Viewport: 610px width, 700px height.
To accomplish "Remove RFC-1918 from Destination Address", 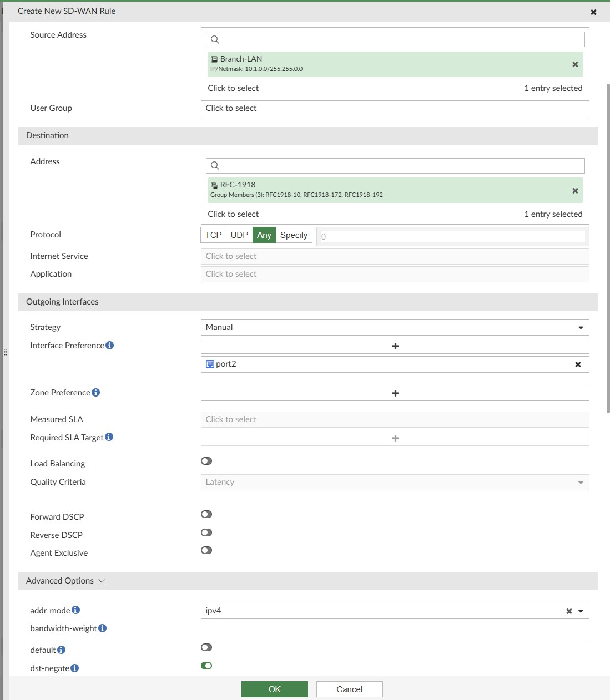I will click(x=574, y=190).
